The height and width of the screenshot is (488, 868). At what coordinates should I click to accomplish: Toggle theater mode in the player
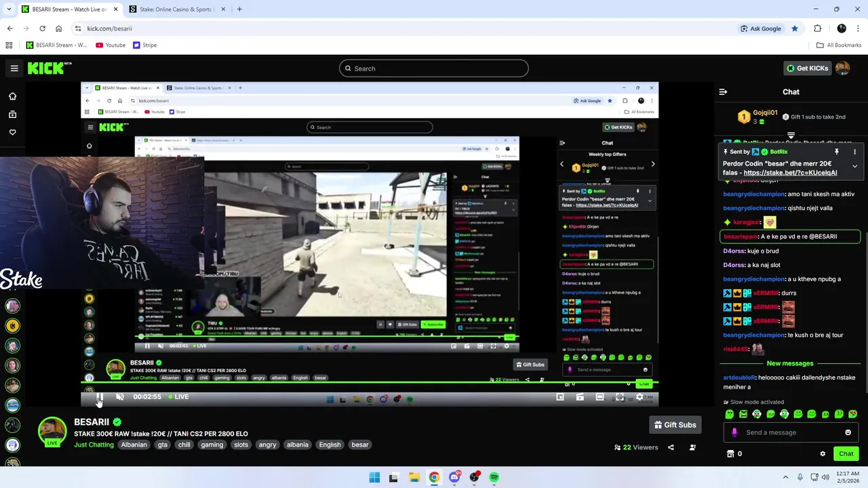599,397
